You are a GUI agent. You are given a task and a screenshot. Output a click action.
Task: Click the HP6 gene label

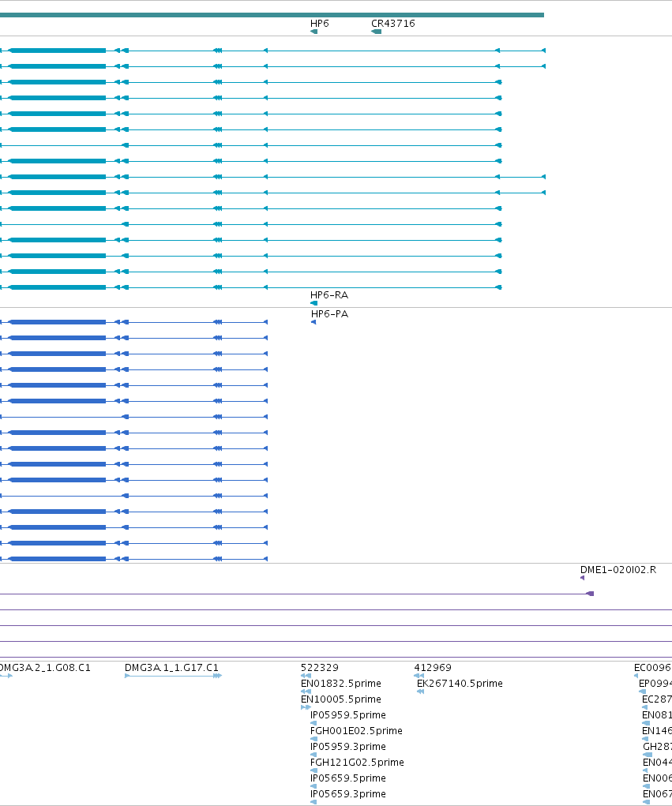(319, 24)
